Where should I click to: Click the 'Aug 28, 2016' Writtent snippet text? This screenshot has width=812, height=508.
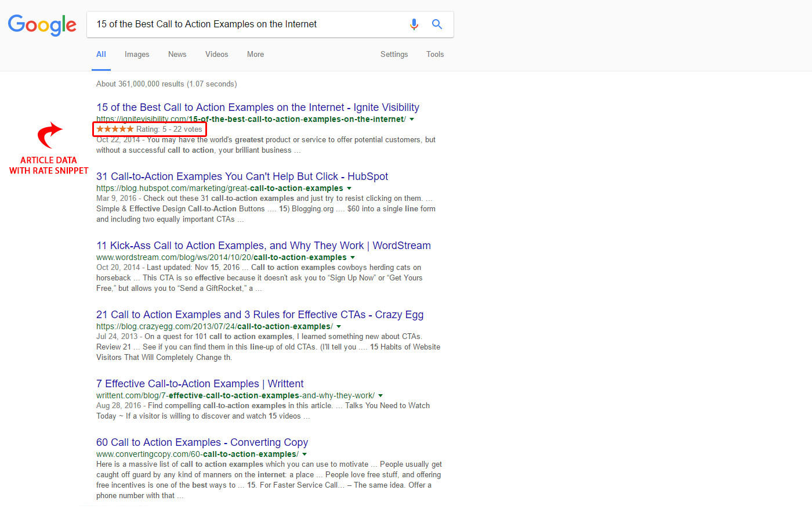(x=119, y=405)
